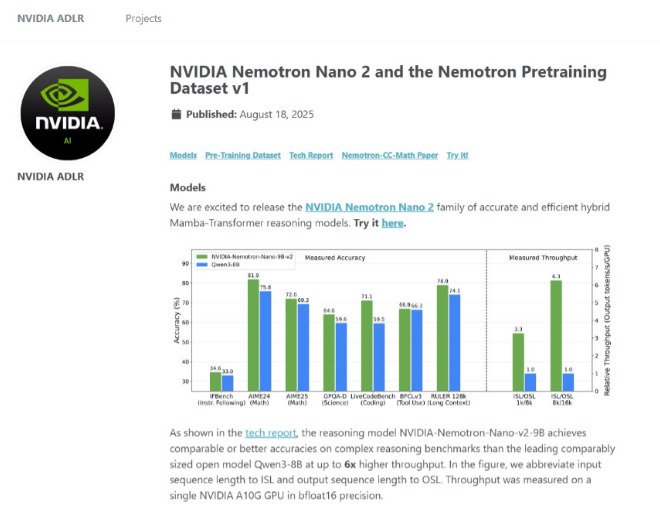
Task: Click the ISL/OSL 8k/16k axis label
Action: (x=562, y=399)
